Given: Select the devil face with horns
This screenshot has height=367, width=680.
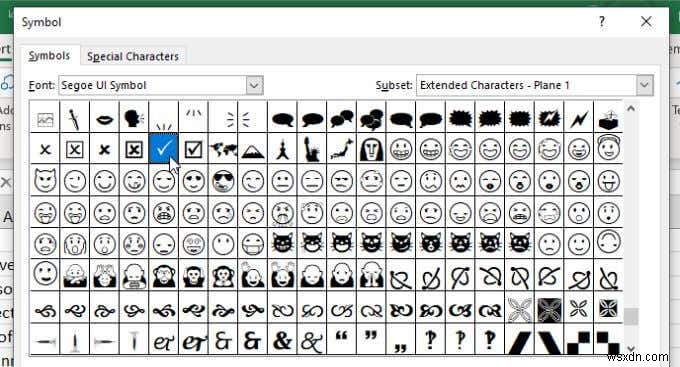Looking at the screenshot, I should click(45, 180).
